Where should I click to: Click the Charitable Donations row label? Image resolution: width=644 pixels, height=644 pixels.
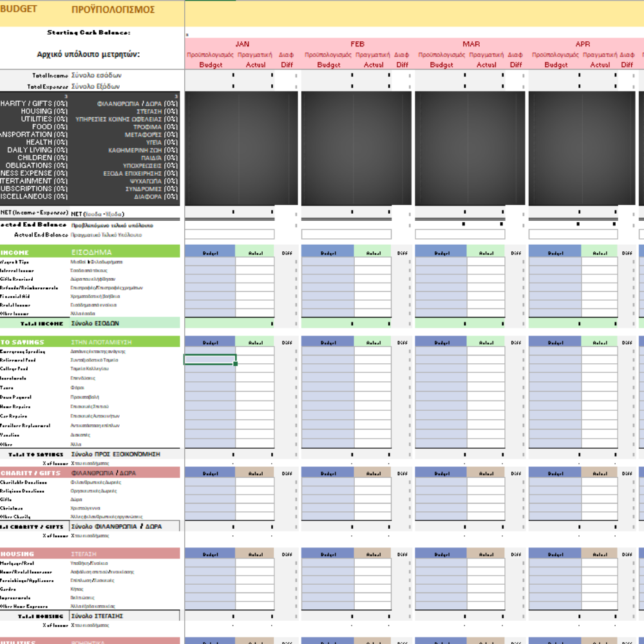[23, 482]
